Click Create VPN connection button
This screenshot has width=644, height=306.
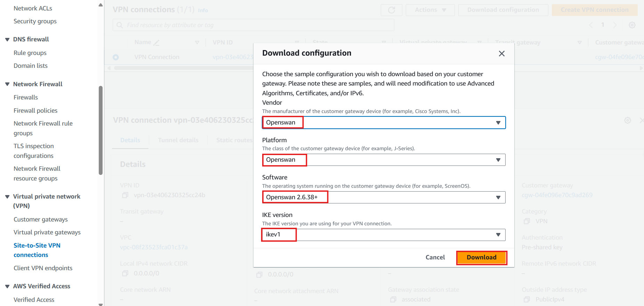pyautogui.click(x=595, y=10)
